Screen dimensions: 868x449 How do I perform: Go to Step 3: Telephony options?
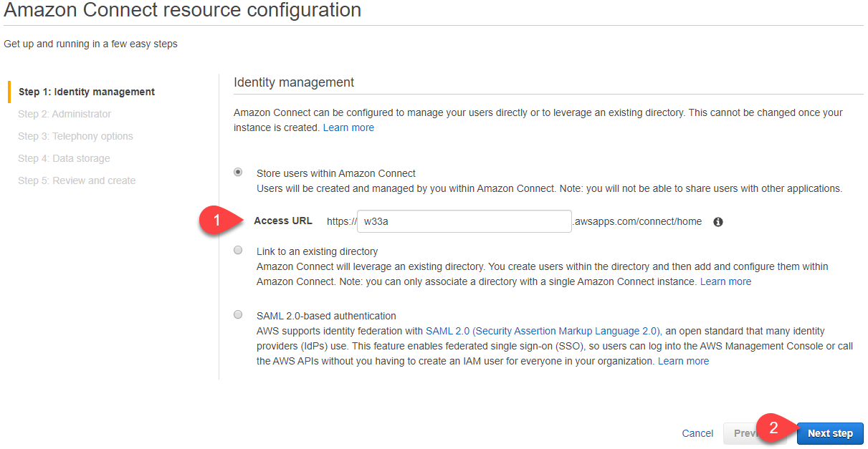75,136
